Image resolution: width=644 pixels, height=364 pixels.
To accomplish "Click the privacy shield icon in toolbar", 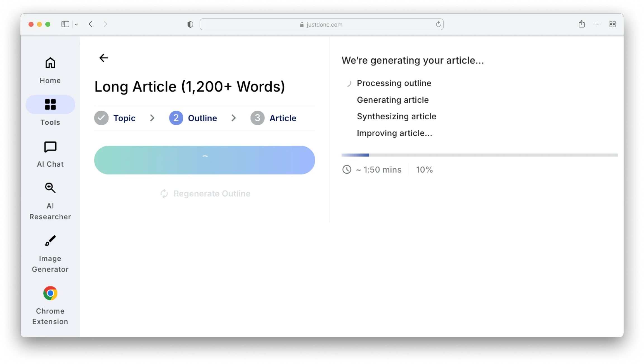I will click(x=190, y=25).
